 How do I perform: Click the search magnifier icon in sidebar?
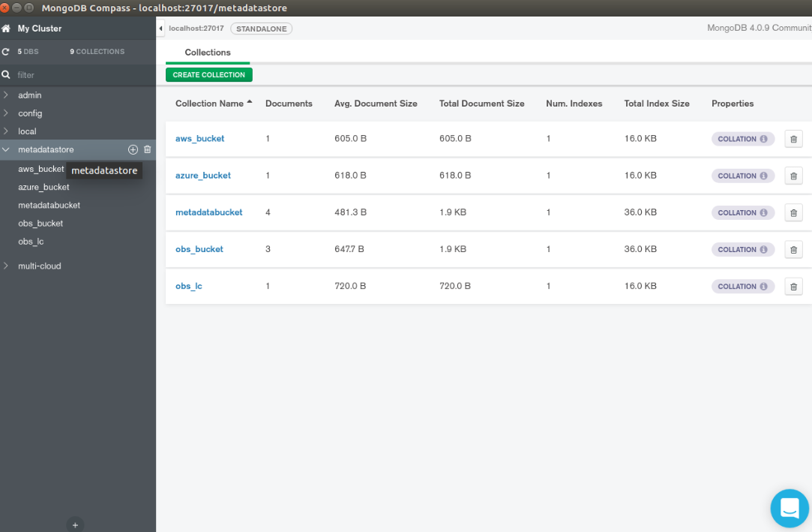pos(6,74)
